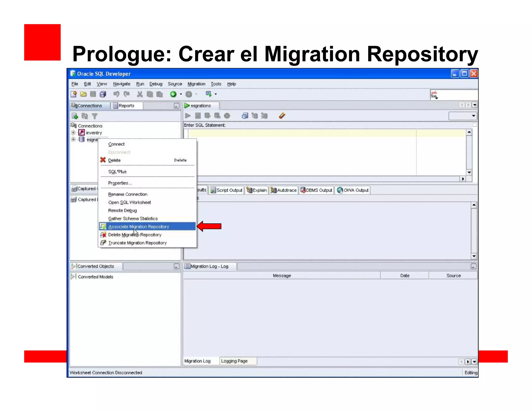Select Delete Migration Repository menu item
Image resolution: width=532 pixels, height=411 pixels.
pyautogui.click(x=147, y=235)
